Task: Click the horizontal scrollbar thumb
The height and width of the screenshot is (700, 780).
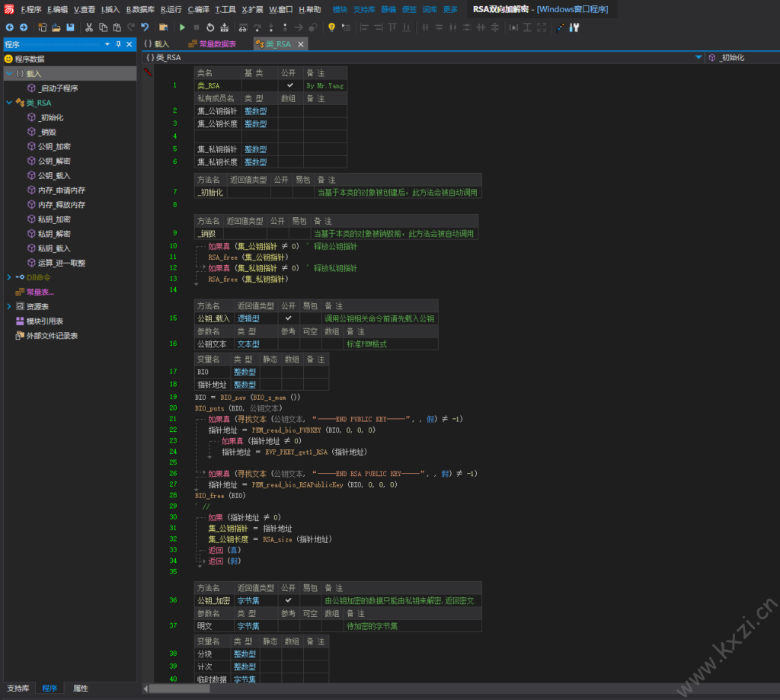Action: [179, 689]
